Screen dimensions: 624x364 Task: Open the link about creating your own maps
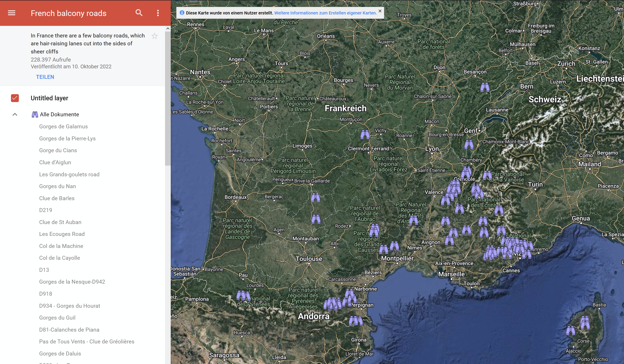coord(325,13)
